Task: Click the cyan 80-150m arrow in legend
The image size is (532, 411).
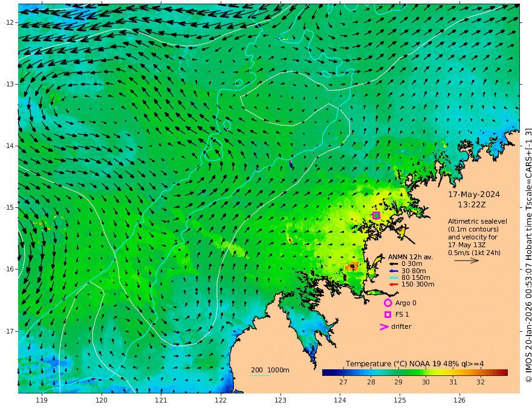Action: tap(394, 278)
